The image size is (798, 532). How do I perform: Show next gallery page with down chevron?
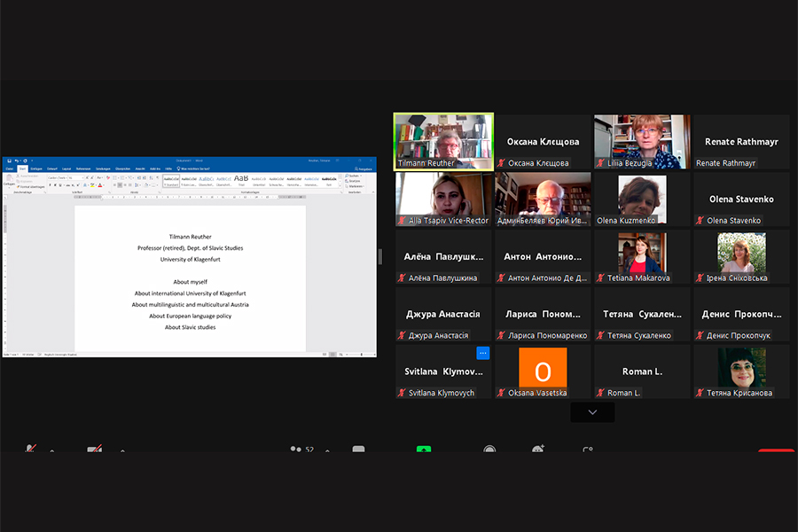[x=592, y=411]
